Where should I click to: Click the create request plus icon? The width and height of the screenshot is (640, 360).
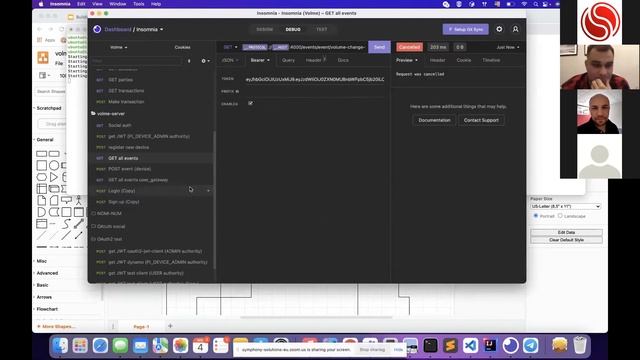tap(189, 61)
